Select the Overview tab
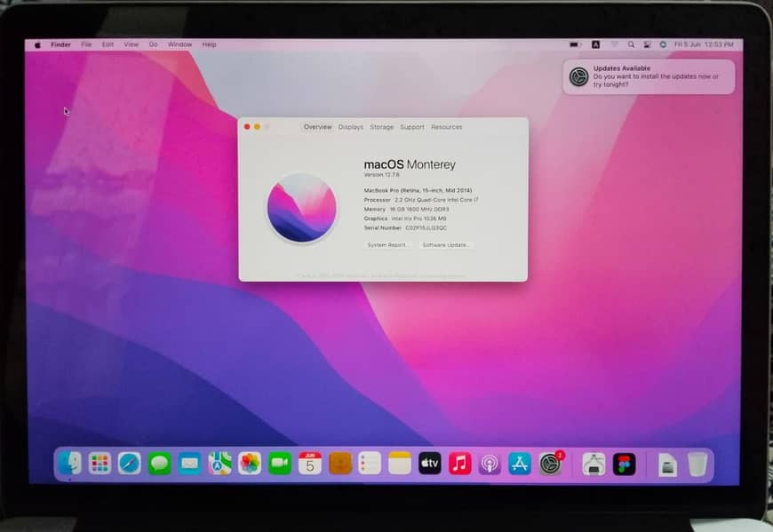773x532 pixels. click(x=317, y=127)
